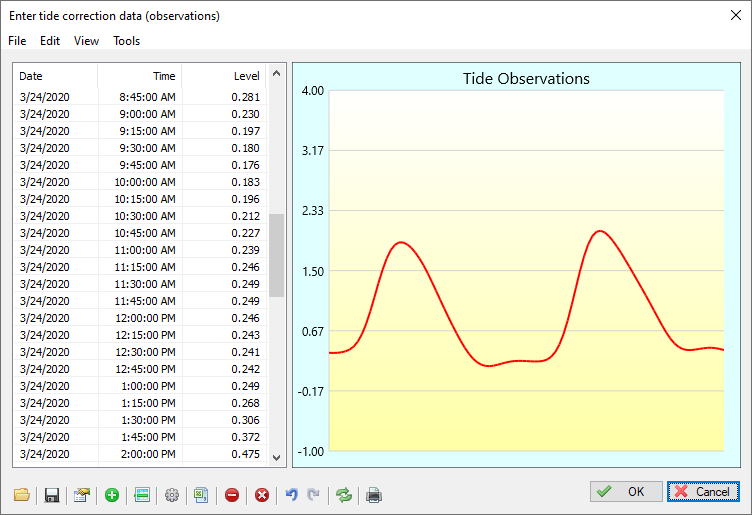Click the floppy disk save icon
This screenshot has width=752, height=515.
(x=52, y=495)
